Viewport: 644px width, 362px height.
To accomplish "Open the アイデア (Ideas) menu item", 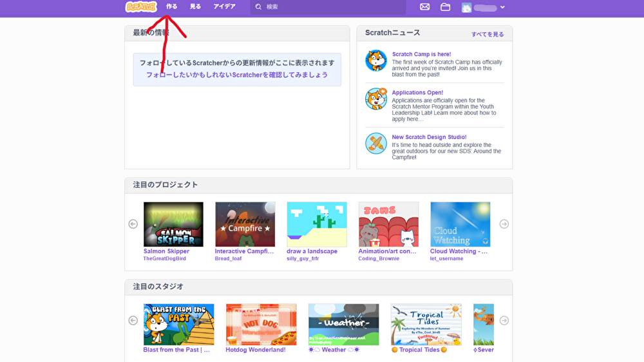I will pyautogui.click(x=224, y=6).
